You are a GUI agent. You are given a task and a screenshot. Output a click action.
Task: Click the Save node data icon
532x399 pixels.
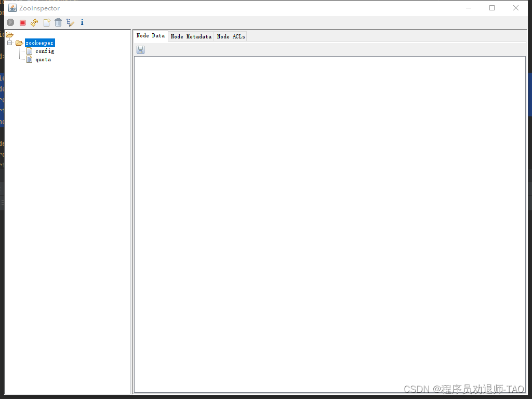[140, 49]
